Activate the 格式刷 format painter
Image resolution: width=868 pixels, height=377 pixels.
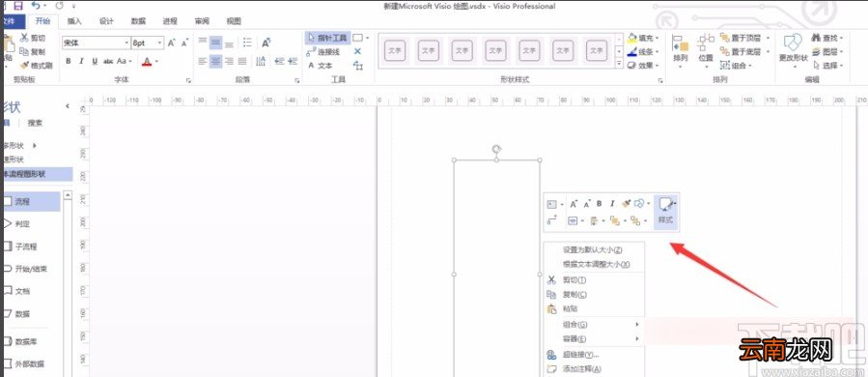[37, 65]
